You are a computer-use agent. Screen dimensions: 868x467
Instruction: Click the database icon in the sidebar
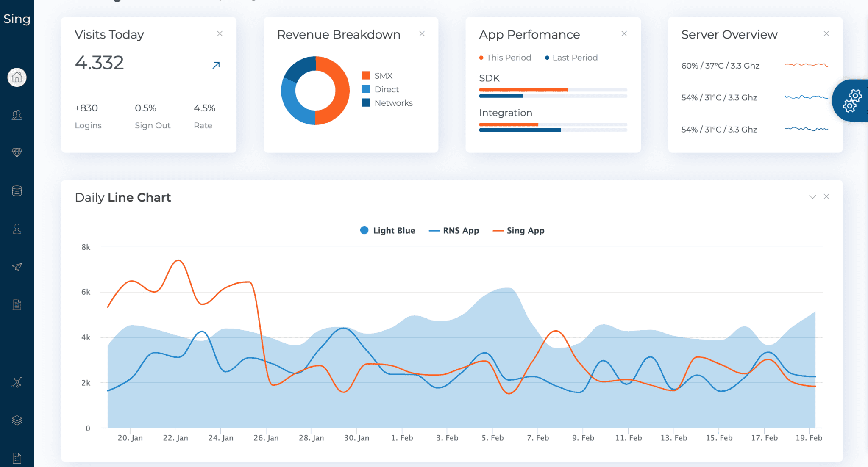tap(17, 191)
